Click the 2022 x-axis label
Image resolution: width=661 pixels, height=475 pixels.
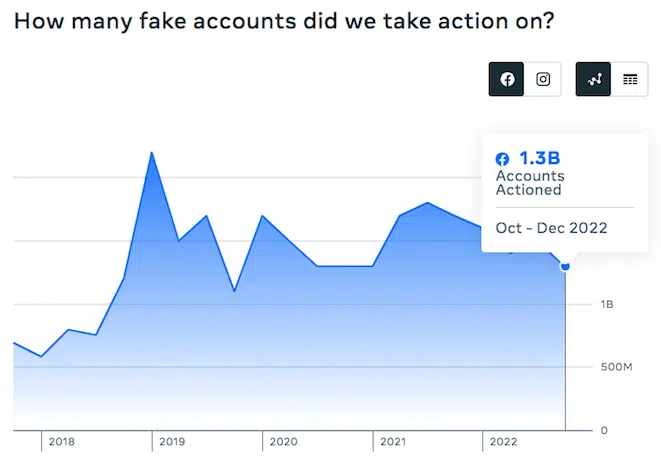[x=503, y=442]
